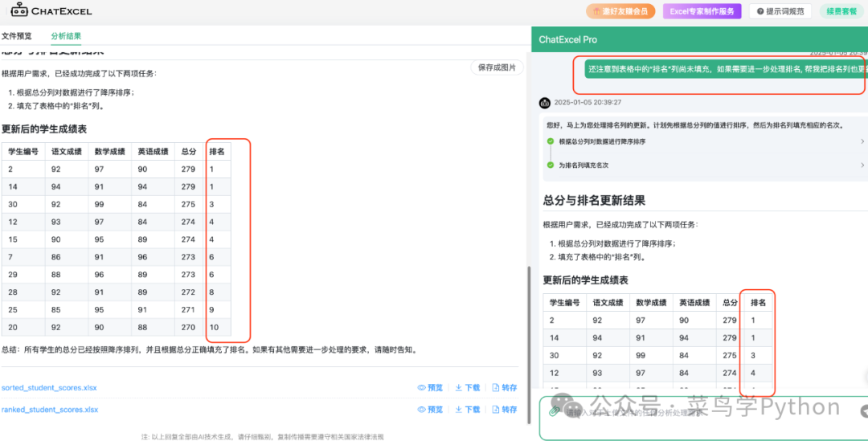This screenshot has height=441, width=868.
Task: Open the 邀好友赚会员 button
Action: [620, 11]
